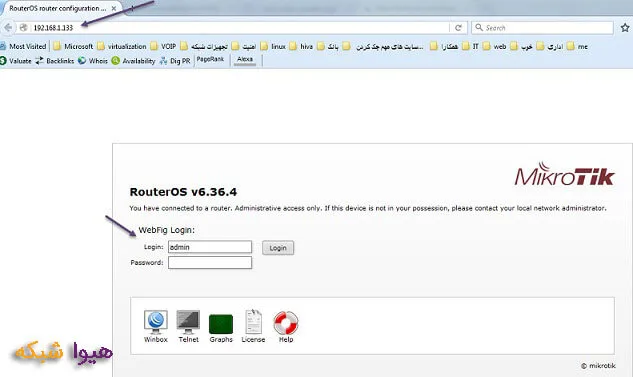Viewport: 633px width, 377px height.
Task: Open the Graphs icon
Action: coord(221,328)
